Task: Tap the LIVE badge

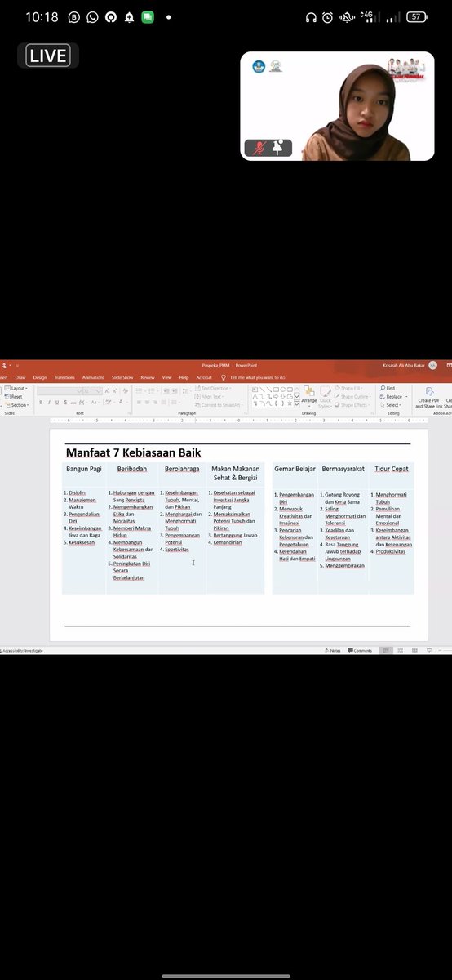Action: pyautogui.click(x=48, y=56)
